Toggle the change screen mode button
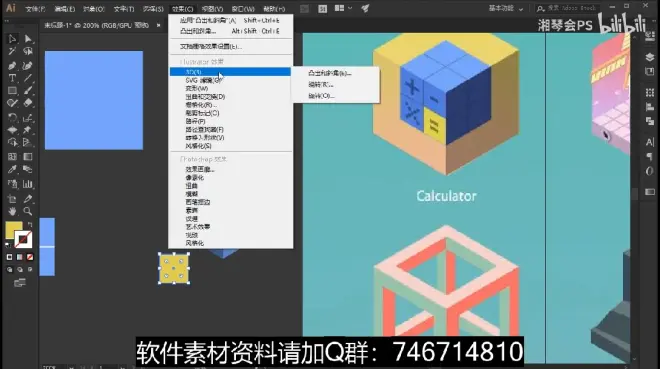Screen dimensions: 660x369 [x=20, y=283]
